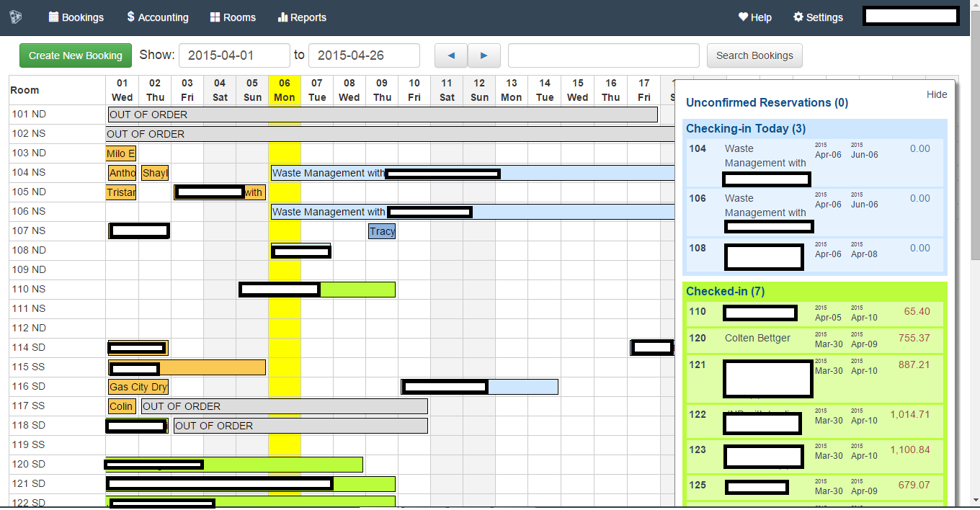This screenshot has width=980, height=510.
Task: Click the app logo icon in navbar
Action: 16,17
